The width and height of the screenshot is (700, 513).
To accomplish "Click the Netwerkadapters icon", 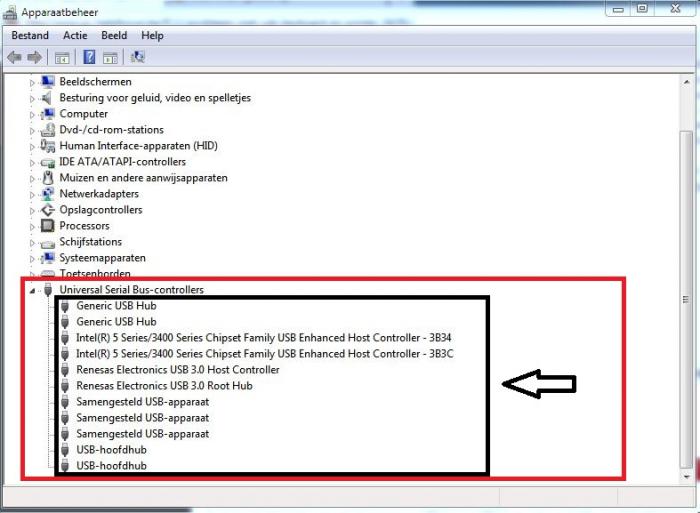I will click(47, 194).
